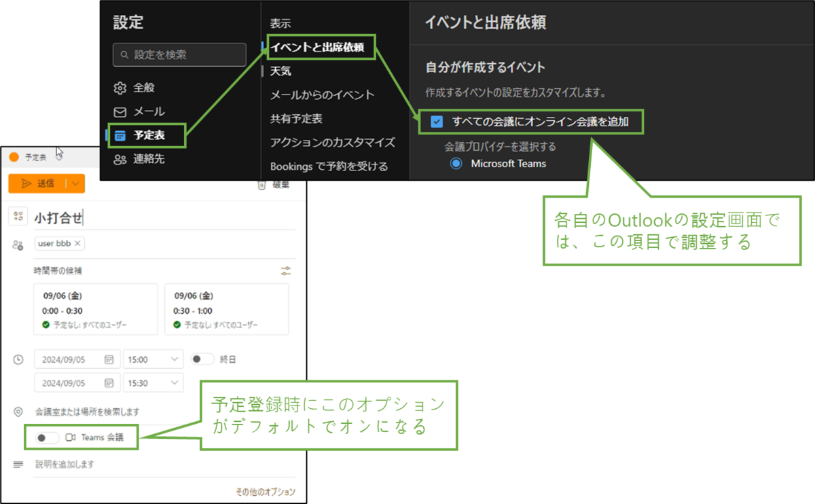
Task: Click the location pin icon
Action: [18, 412]
